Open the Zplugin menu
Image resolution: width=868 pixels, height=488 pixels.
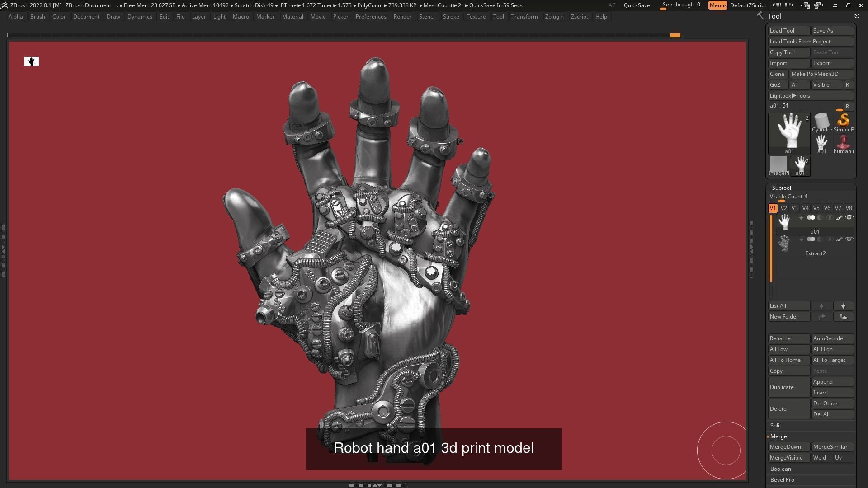554,17
